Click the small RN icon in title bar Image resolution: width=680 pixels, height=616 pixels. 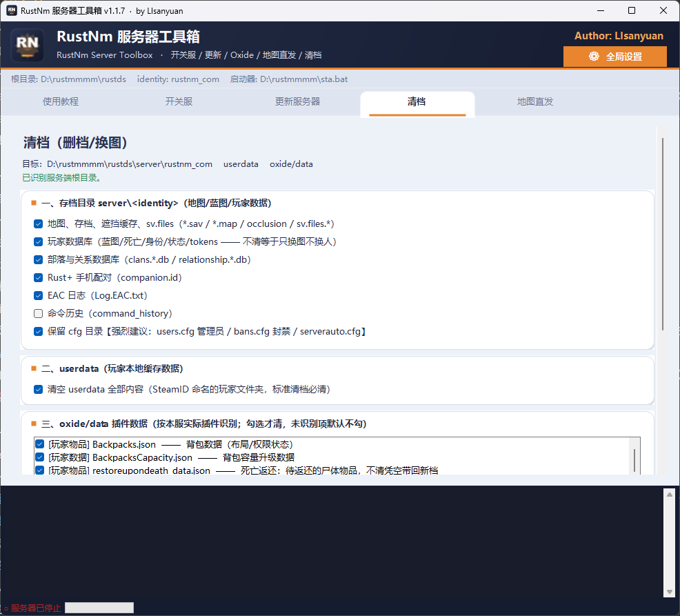pyautogui.click(x=12, y=10)
